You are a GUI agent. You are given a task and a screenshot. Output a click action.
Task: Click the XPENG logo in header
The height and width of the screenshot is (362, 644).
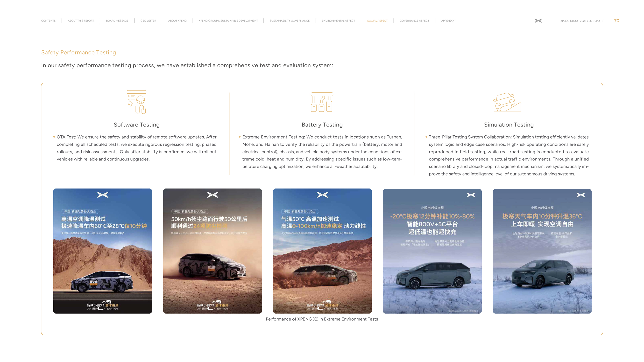point(538,21)
